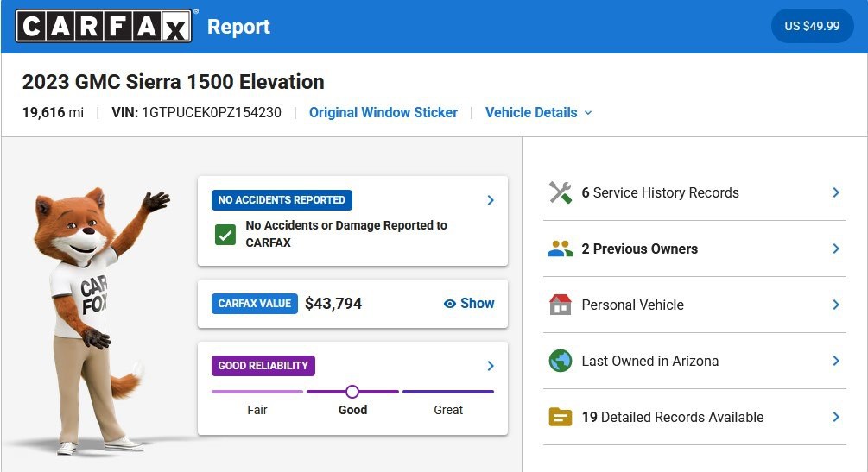The height and width of the screenshot is (472, 868).
Task: Click the globe icon for Last Owned
Action: pos(561,361)
